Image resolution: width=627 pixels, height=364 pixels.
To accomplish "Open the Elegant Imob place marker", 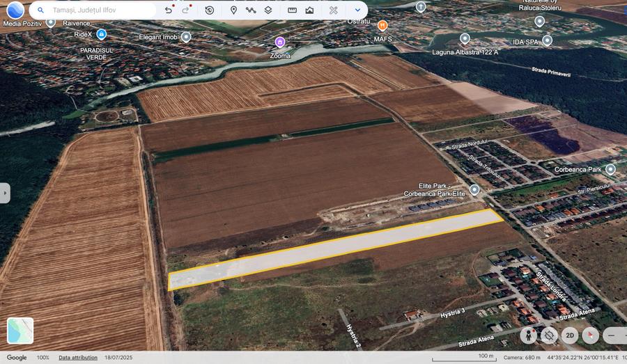I will [x=186, y=37].
